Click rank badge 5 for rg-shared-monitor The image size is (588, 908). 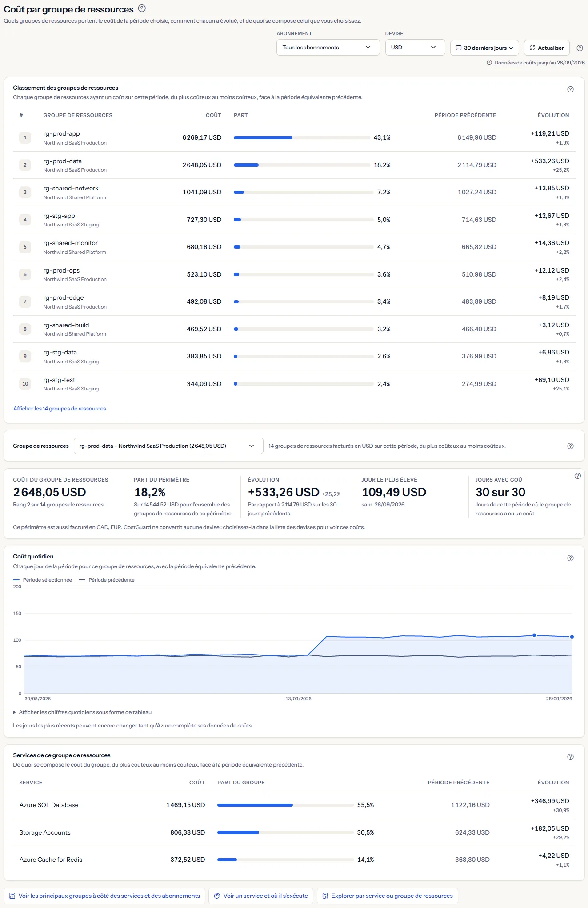(25, 247)
